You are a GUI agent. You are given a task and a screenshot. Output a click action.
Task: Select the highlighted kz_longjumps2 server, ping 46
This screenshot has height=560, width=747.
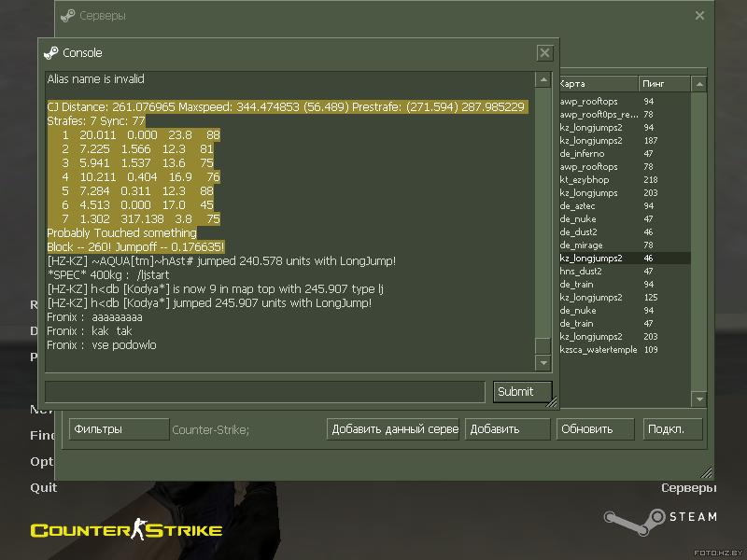pyautogui.click(x=625, y=259)
